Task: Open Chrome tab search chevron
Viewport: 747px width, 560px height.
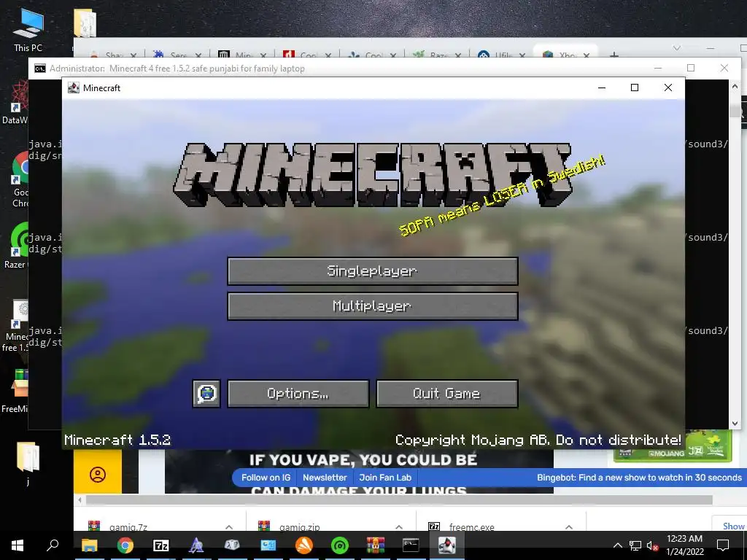Action: pyautogui.click(x=676, y=48)
